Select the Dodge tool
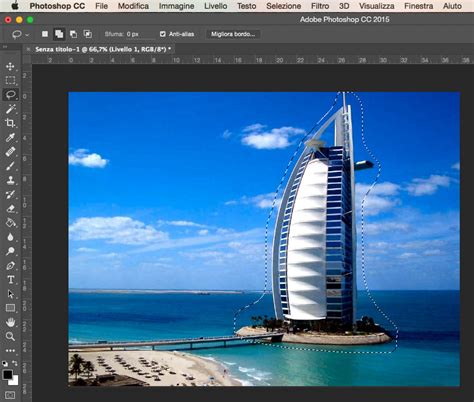The width and height of the screenshot is (474, 402). (10, 251)
